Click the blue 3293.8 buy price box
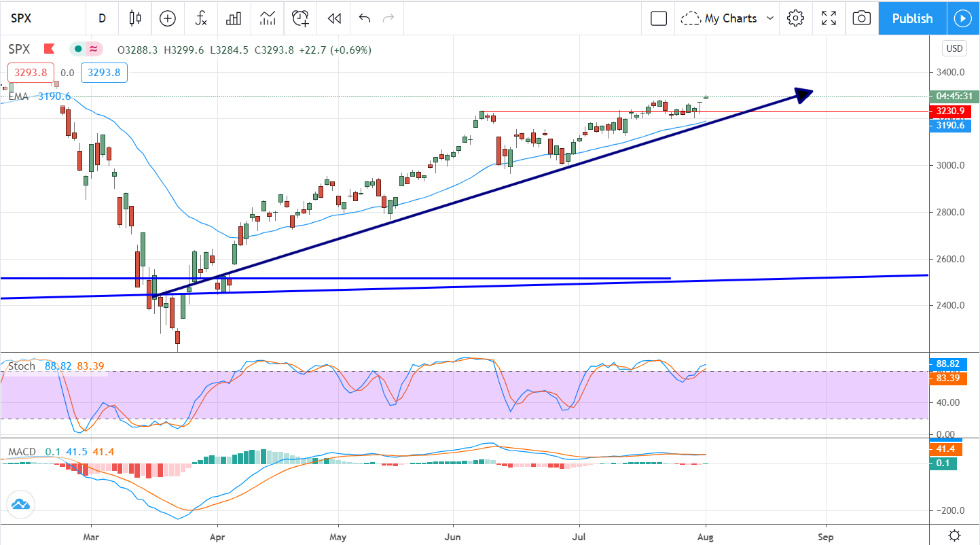 (x=104, y=73)
